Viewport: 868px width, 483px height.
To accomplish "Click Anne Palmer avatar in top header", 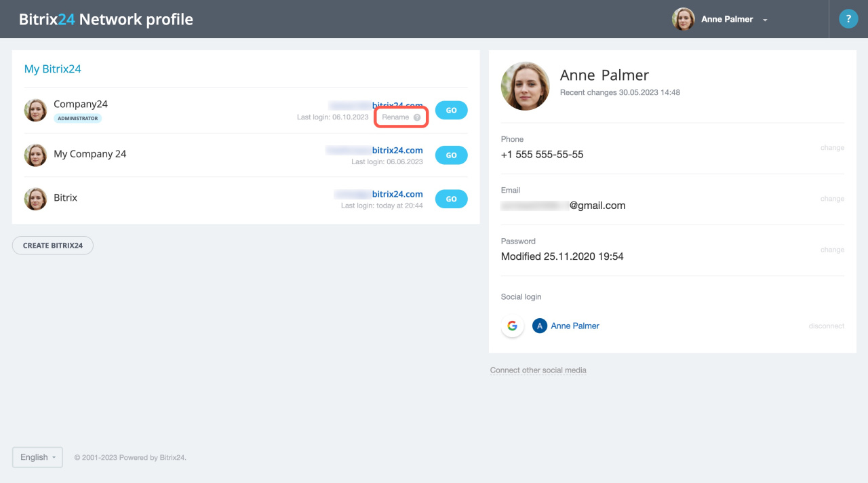I will [x=684, y=19].
